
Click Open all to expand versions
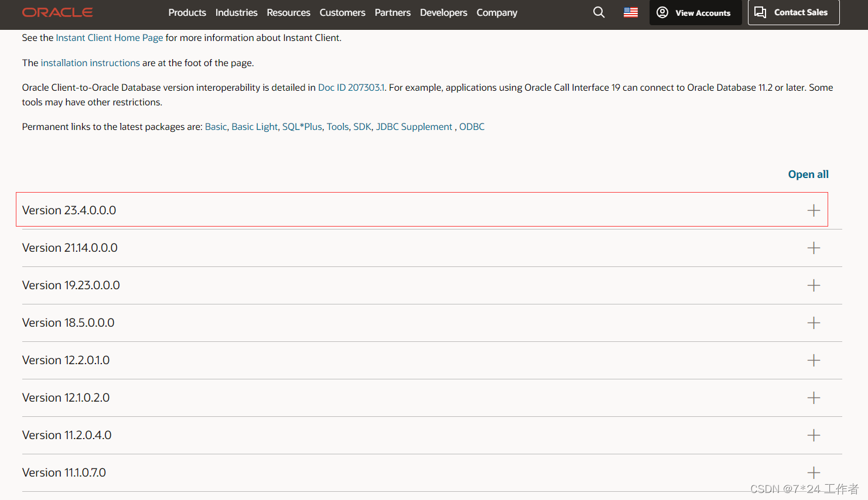pyautogui.click(x=808, y=174)
